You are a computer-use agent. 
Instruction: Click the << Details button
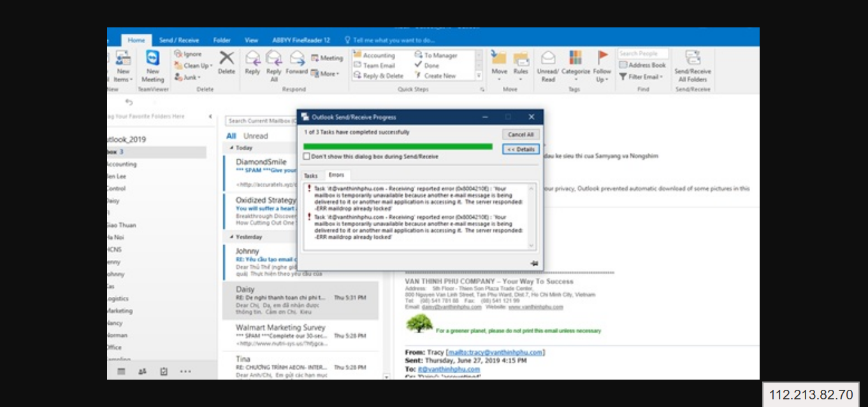tap(521, 149)
